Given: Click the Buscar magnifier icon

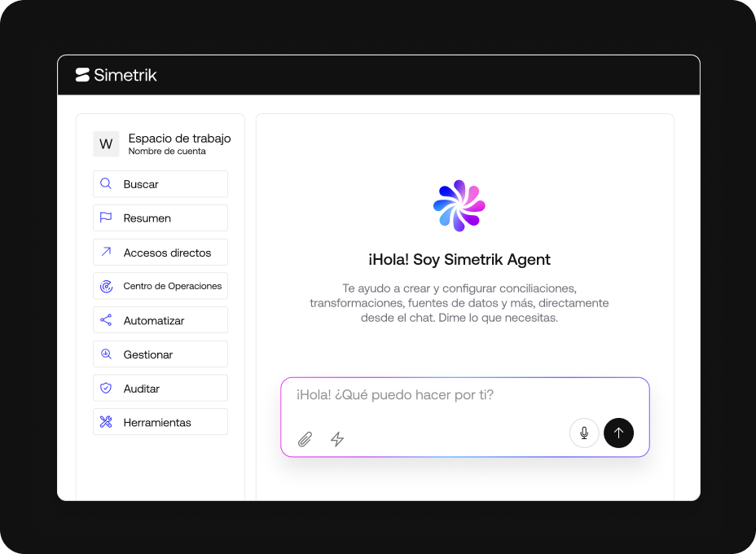Looking at the screenshot, I should (106, 183).
